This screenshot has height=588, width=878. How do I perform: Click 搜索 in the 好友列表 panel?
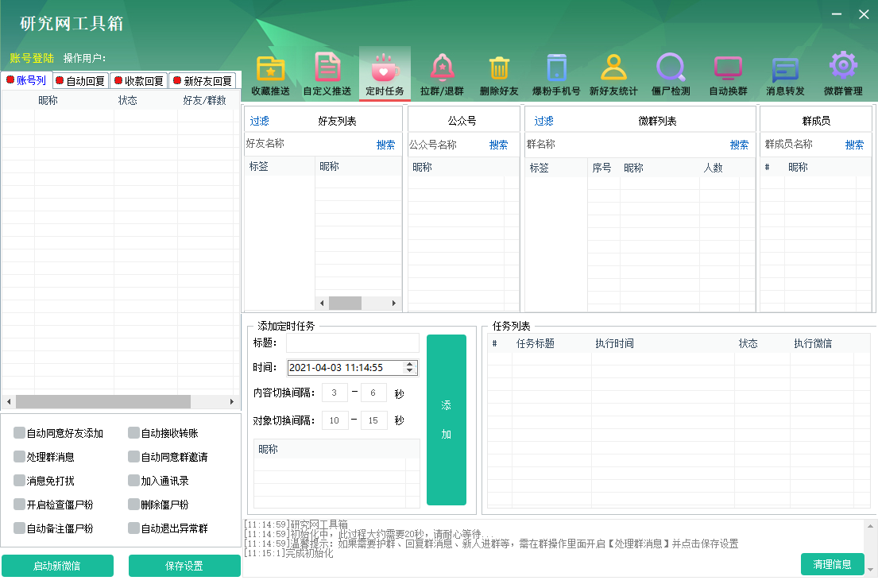(x=386, y=145)
